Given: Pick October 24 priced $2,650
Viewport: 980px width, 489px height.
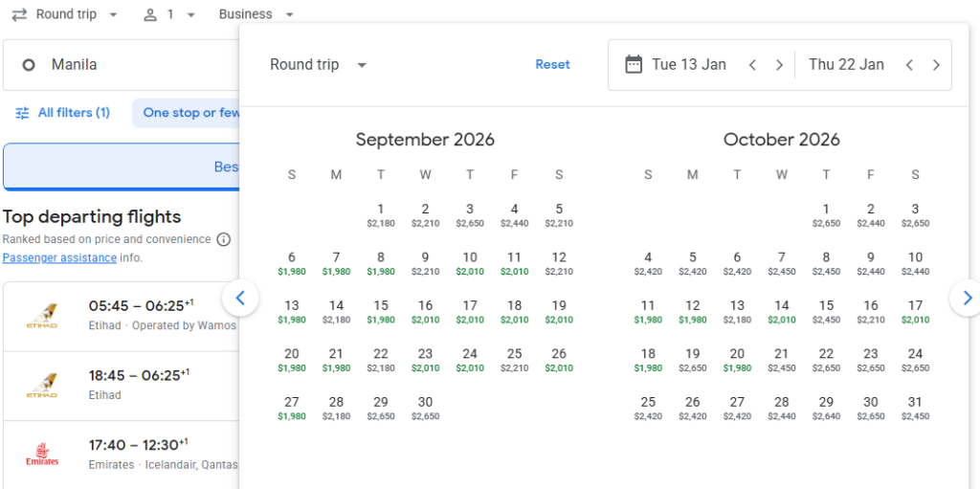Looking at the screenshot, I should tap(915, 360).
